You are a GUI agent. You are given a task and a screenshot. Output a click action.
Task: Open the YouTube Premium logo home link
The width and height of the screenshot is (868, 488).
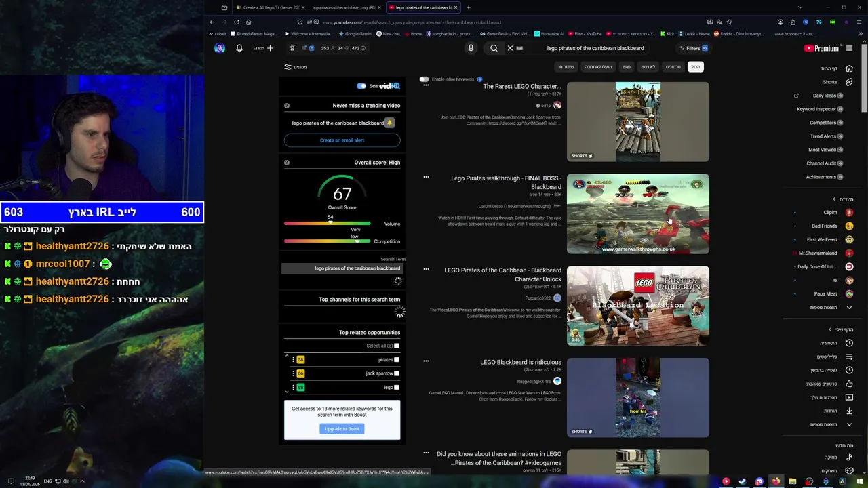(x=821, y=48)
